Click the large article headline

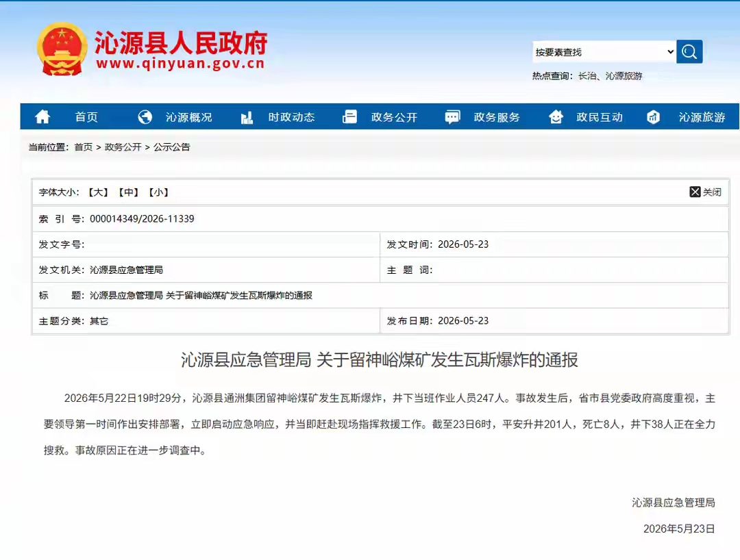(x=380, y=359)
